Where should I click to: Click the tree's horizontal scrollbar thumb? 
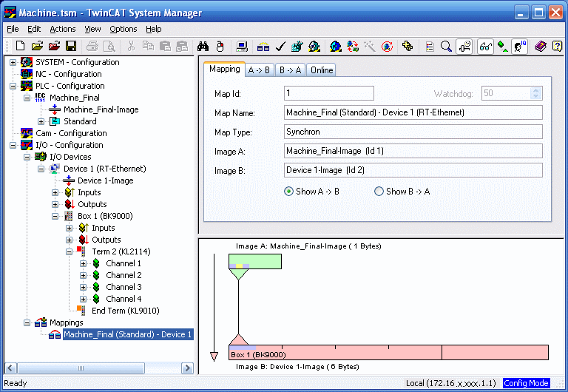81,368
